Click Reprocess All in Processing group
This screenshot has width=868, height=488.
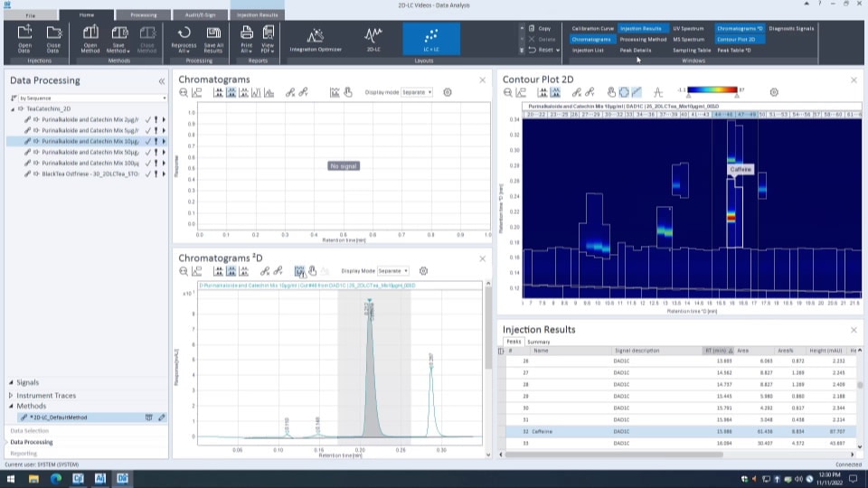point(184,38)
